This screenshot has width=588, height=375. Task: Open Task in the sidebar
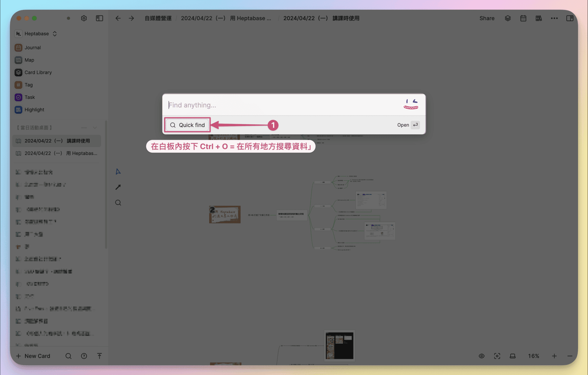30,97
